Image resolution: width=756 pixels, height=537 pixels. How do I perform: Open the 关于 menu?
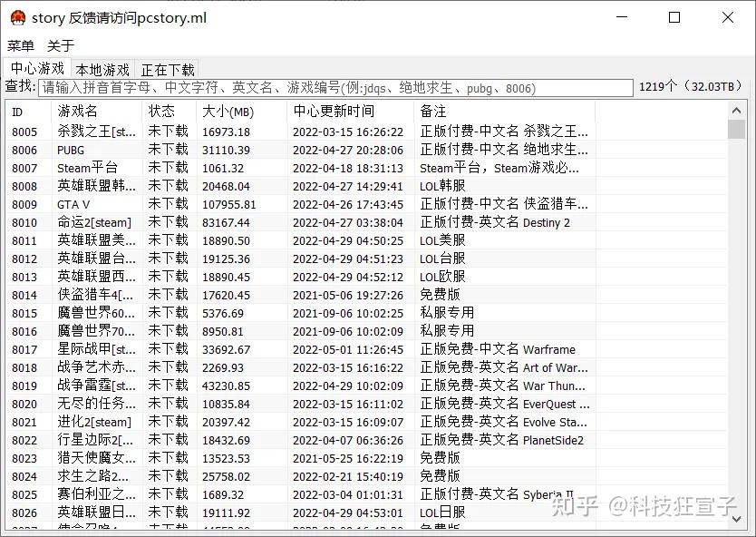[x=61, y=45]
